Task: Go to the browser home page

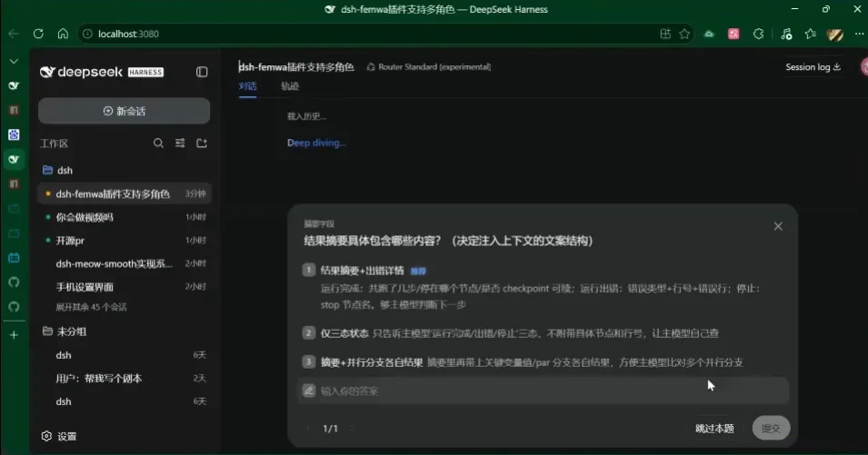Action: coord(63,34)
